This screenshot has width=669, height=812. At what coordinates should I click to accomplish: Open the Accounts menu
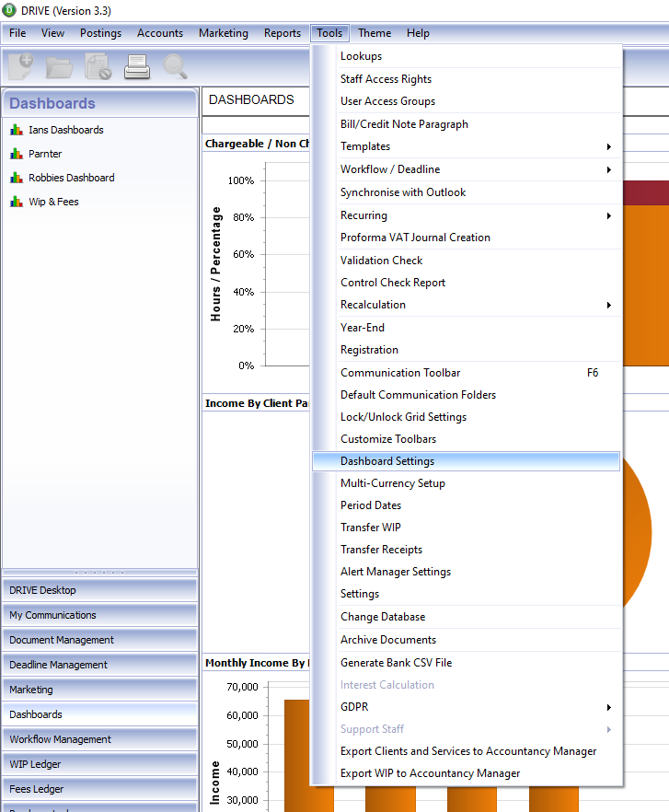(x=160, y=33)
